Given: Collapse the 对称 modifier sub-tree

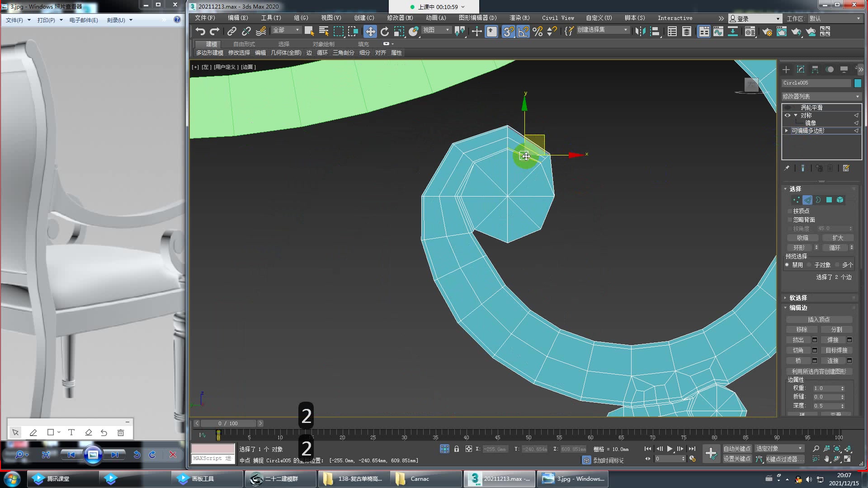Looking at the screenshot, I should click(x=796, y=115).
